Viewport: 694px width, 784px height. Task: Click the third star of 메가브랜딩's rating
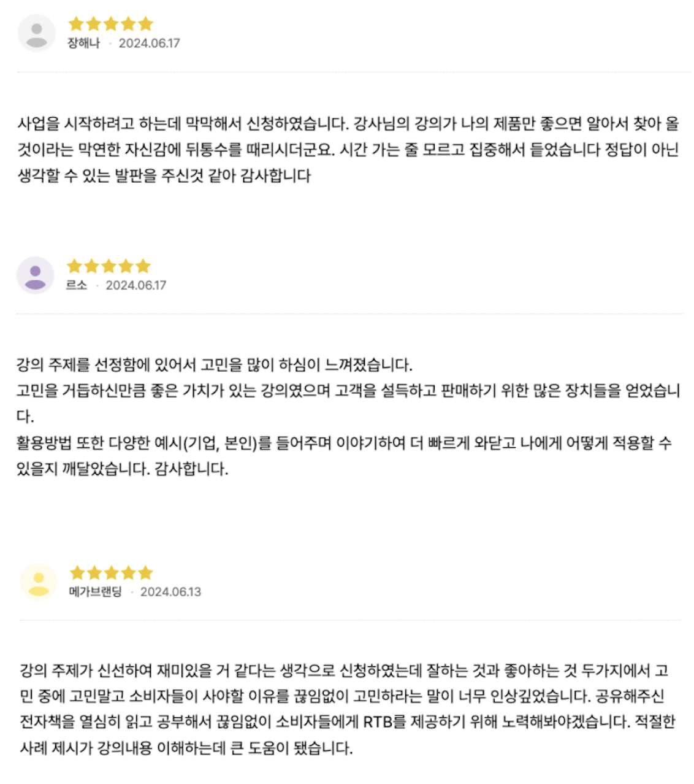111,573
